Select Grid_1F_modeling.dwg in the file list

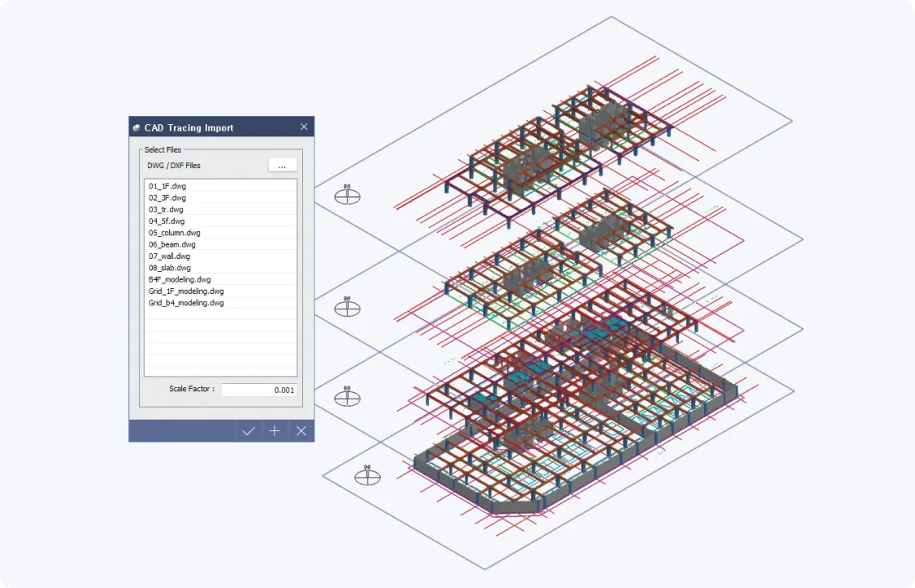221,291
